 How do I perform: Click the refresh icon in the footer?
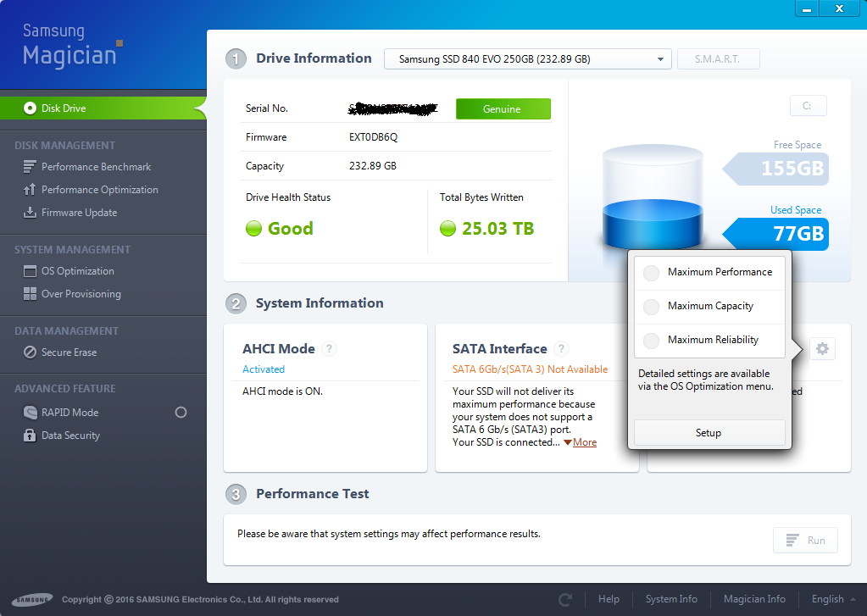(565, 599)
